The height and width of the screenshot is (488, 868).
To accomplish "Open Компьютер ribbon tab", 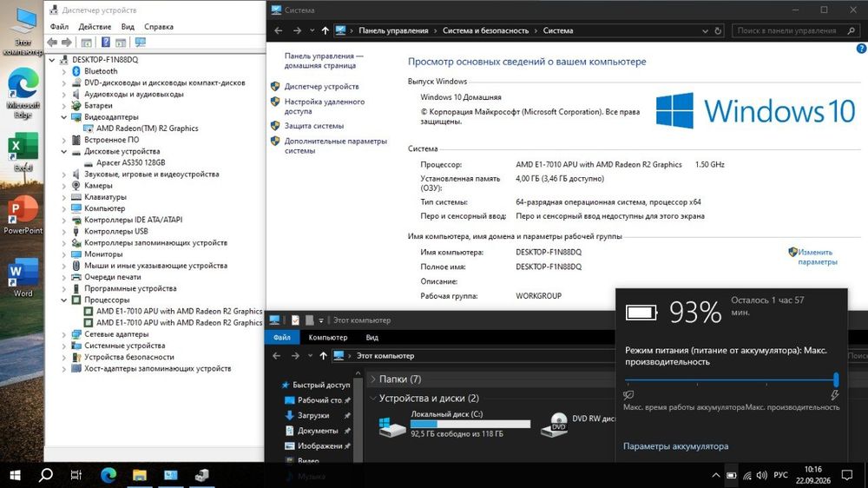I will (328, 337).
